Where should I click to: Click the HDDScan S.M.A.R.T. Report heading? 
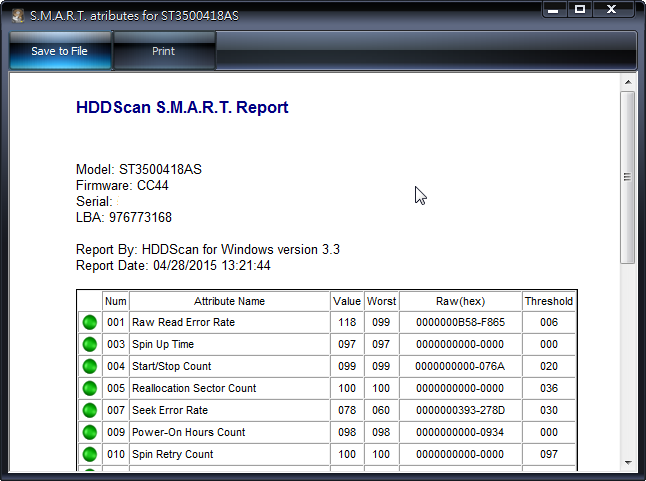[182, 108]
